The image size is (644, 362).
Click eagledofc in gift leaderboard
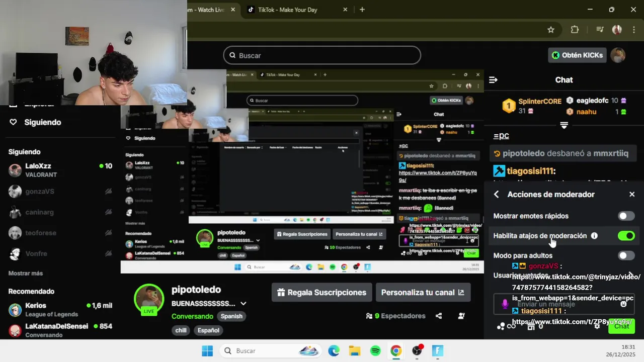pyautogui.click(x=592, y=101)
